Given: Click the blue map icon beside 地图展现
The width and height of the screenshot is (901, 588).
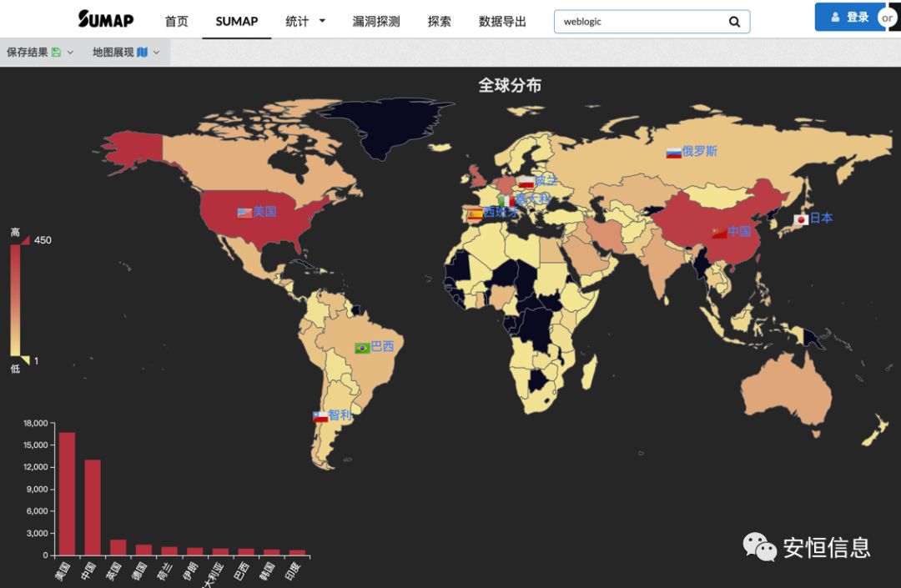Looking at the screenshot, I should (x=142, y=53).
